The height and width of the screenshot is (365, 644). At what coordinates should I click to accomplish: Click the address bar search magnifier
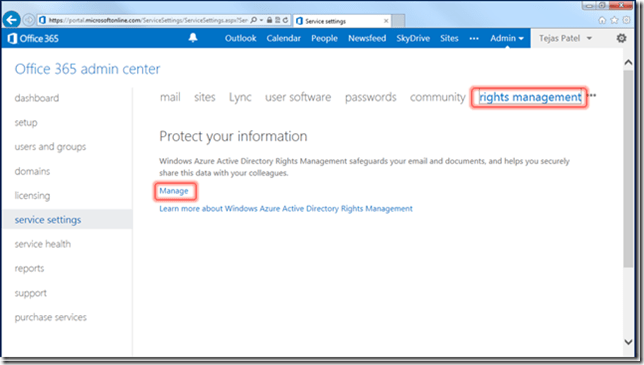(x=254, y=20)
